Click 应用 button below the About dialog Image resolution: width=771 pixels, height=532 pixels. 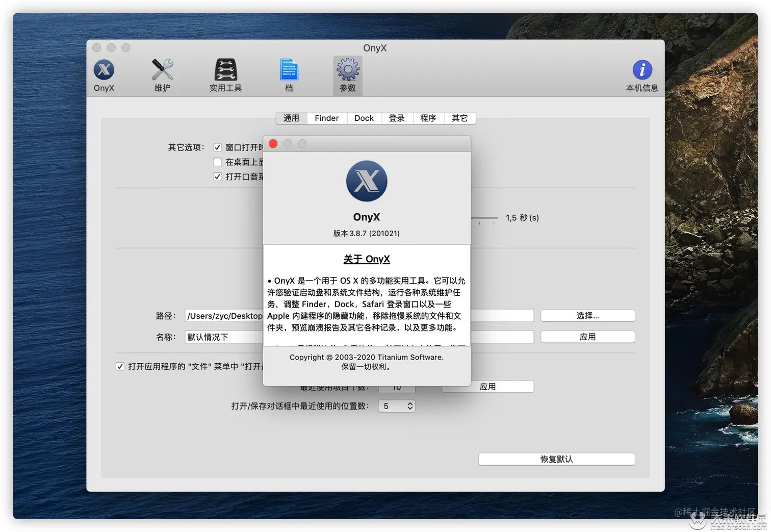488,387
